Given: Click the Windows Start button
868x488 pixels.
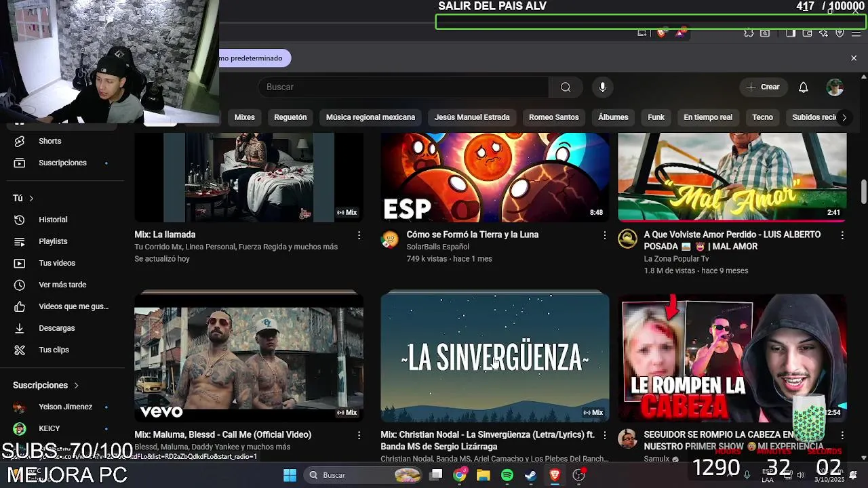Looking at the screenshot, I should 290,475.
